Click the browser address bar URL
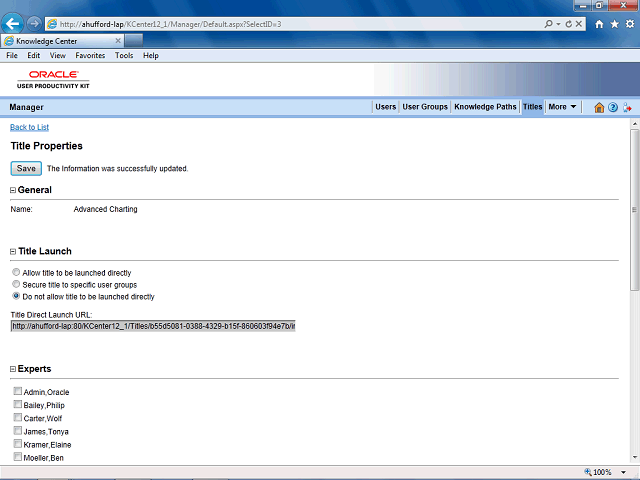640x480 pixels. coord(171,24)
